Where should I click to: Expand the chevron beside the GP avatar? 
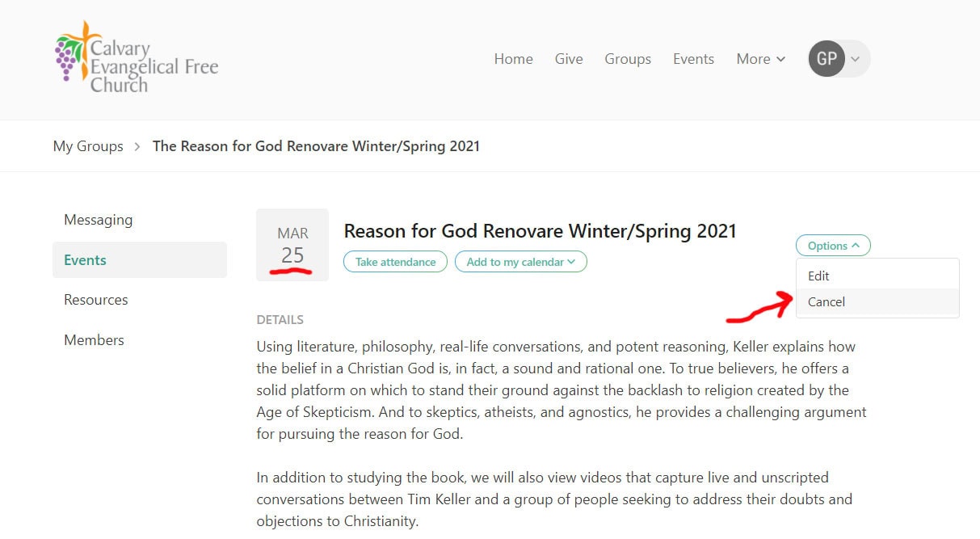click(856, 59)
